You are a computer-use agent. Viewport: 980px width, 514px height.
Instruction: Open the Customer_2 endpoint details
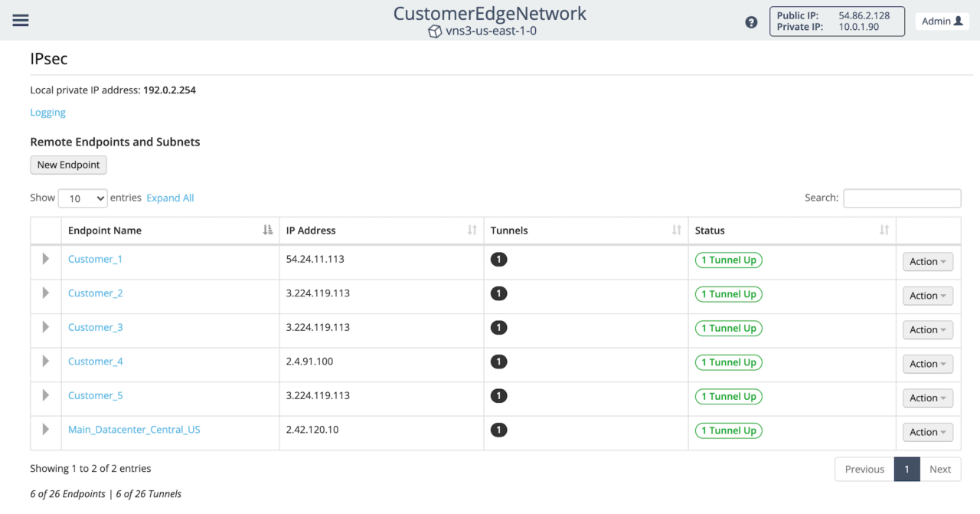click(x=95, y=293)
